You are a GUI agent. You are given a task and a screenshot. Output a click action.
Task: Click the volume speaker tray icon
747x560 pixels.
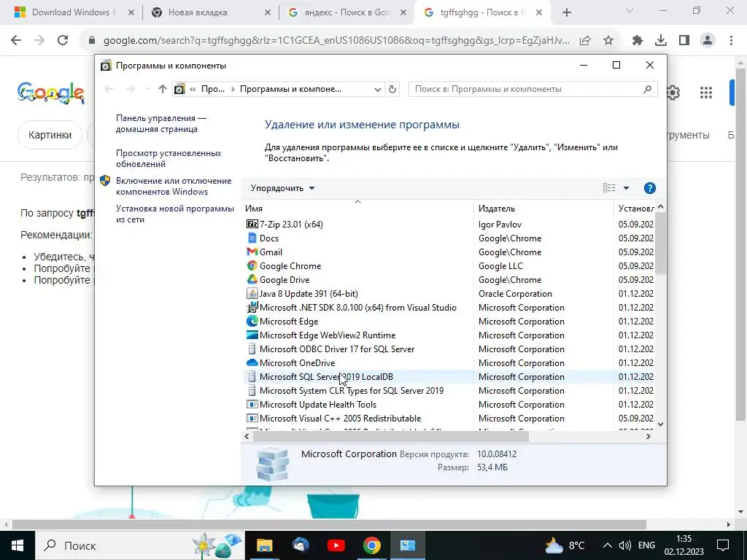click(624, 545)
